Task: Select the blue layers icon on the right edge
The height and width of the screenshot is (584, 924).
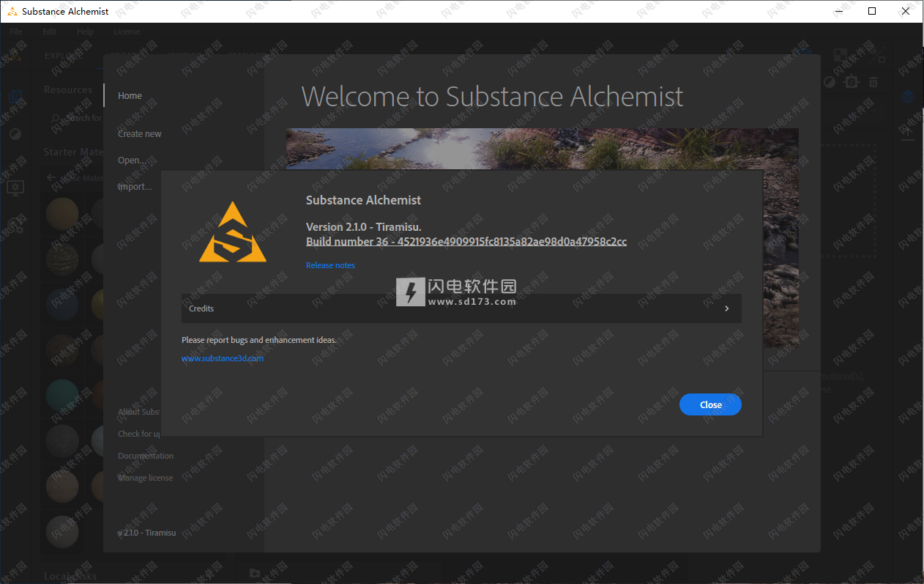Action: 908,96
